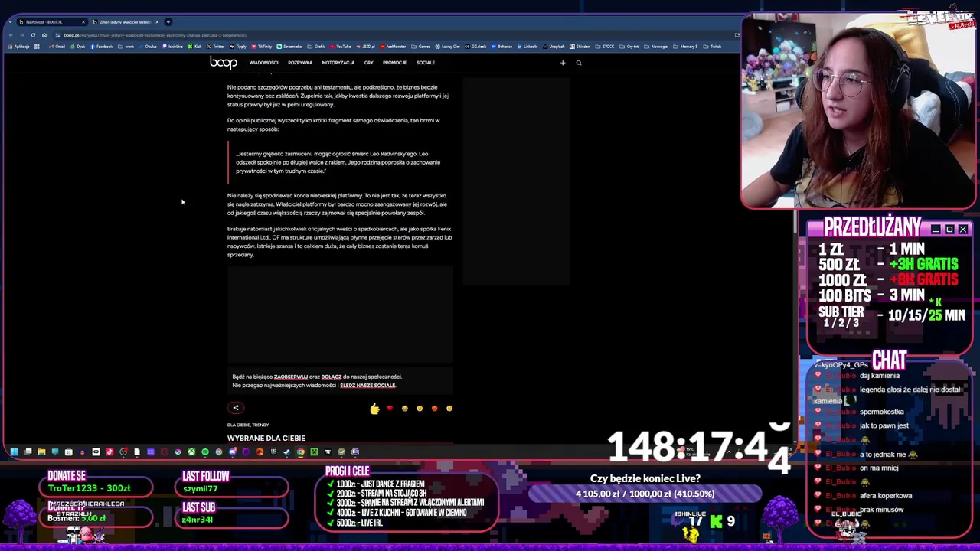
Task: Open the Facebook bookmark
Action: click(101, 47)
